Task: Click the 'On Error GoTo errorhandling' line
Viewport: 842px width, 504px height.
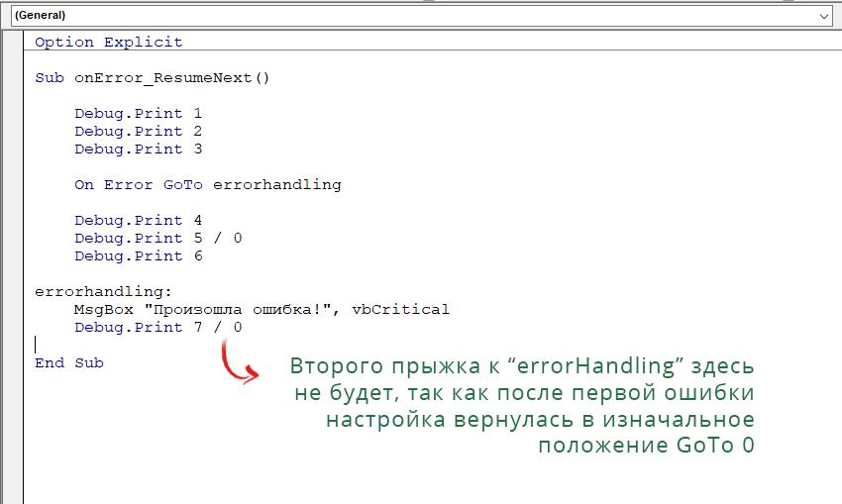Action: click(x=208, y=184)
